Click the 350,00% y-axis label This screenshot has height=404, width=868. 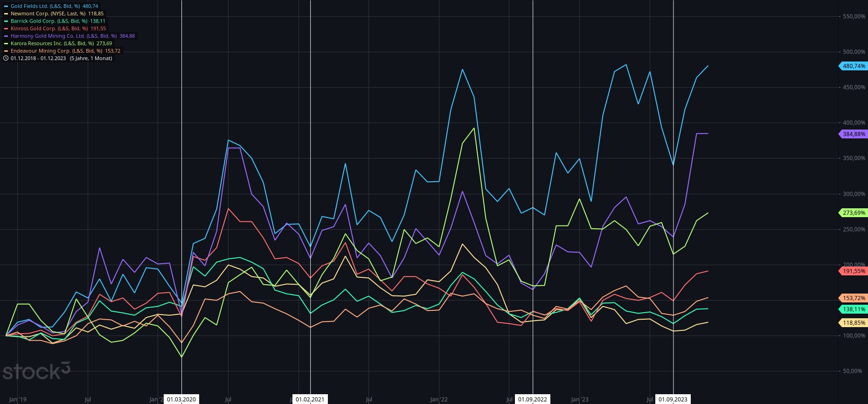click(854, 158)
